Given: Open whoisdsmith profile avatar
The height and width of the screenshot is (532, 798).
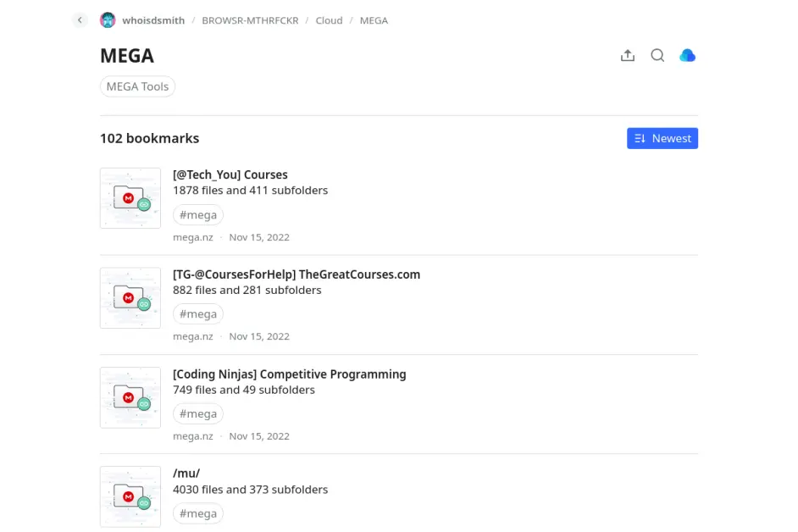Looking at the screenshot, I should (108, 20).
